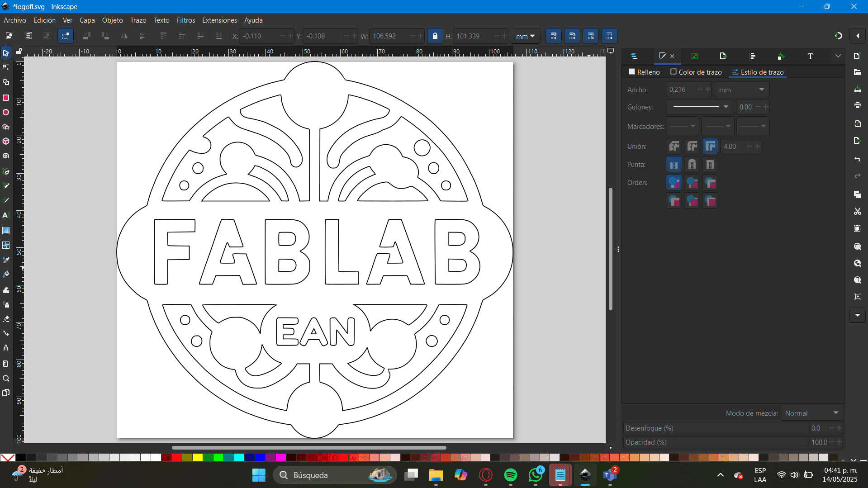Click the Print document icon

[857, 105]
